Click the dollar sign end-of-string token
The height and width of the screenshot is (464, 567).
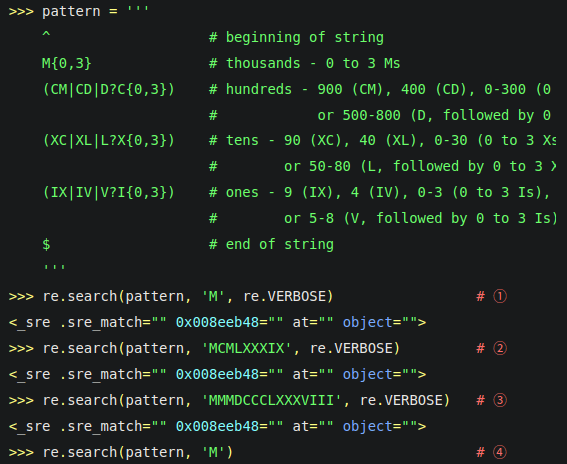click(46, 244)
